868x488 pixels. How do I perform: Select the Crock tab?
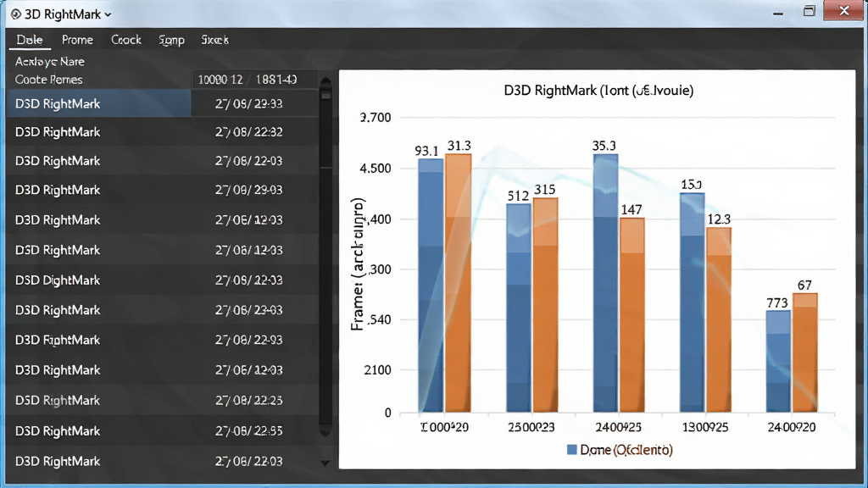126,40
